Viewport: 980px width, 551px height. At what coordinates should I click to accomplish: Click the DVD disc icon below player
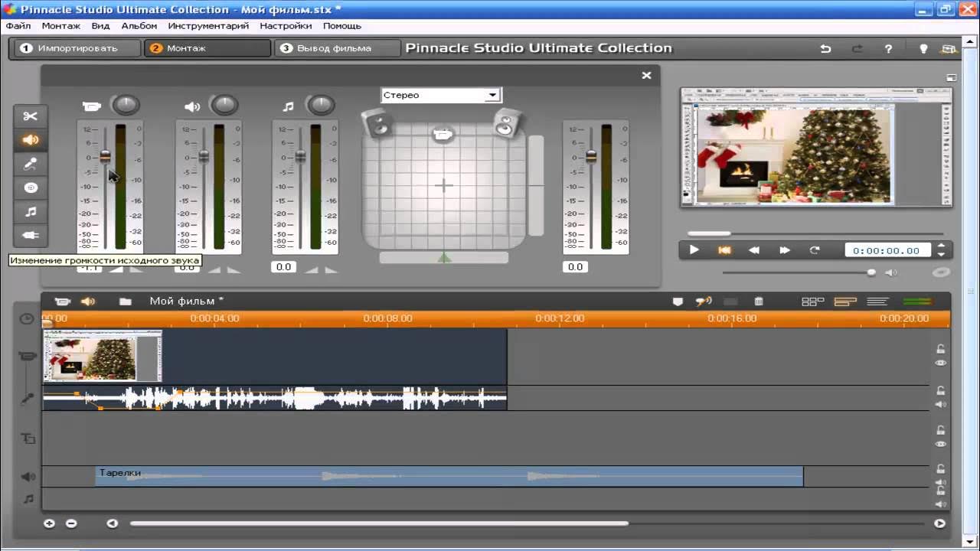tap(942, 272)
